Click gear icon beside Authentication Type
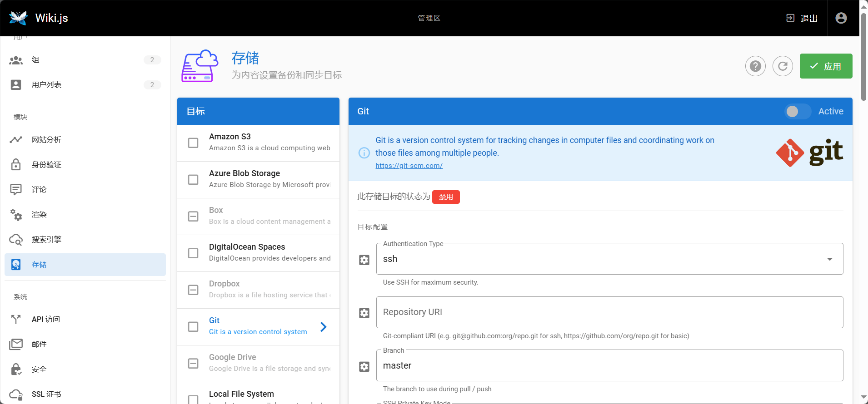The height and width of the screenshot is (404, 868). pos(364,260)
